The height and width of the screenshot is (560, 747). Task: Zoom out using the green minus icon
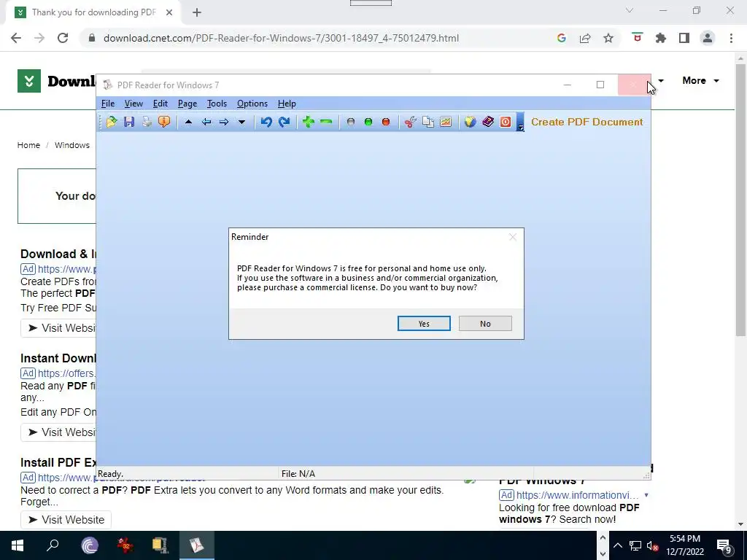[x=326, y=122]
